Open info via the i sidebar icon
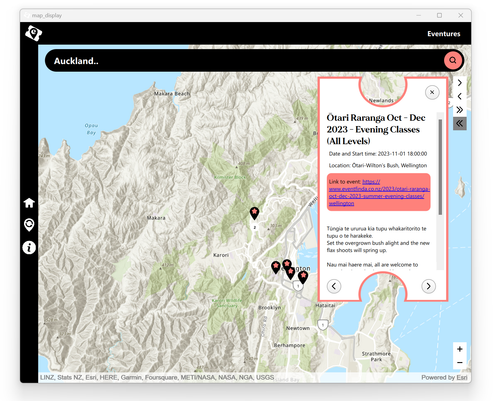The image size is (500, 401). point(29,248)
